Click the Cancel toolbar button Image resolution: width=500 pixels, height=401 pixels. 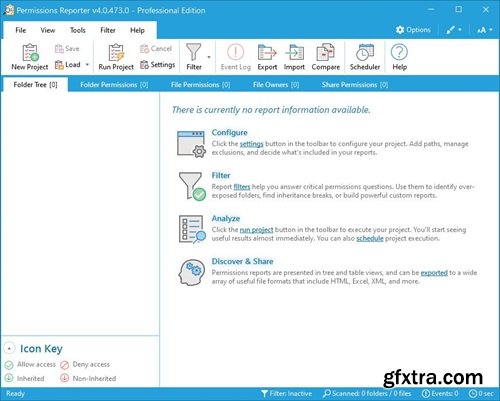[156, 49]
